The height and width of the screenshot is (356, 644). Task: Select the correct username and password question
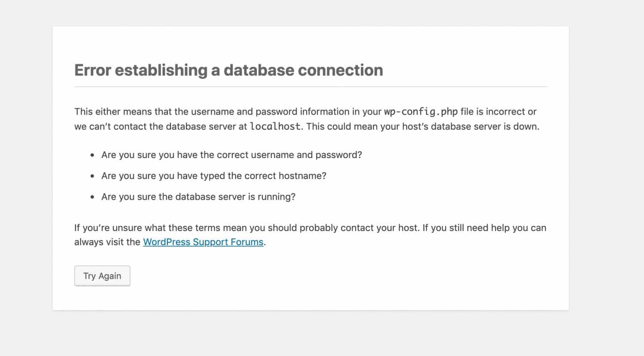(x=231, y=155)
